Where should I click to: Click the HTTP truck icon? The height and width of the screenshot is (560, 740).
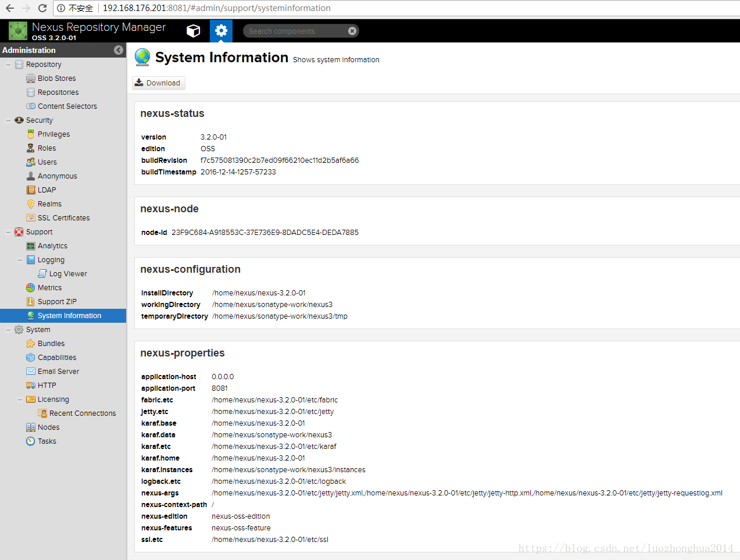click(31, 386)
